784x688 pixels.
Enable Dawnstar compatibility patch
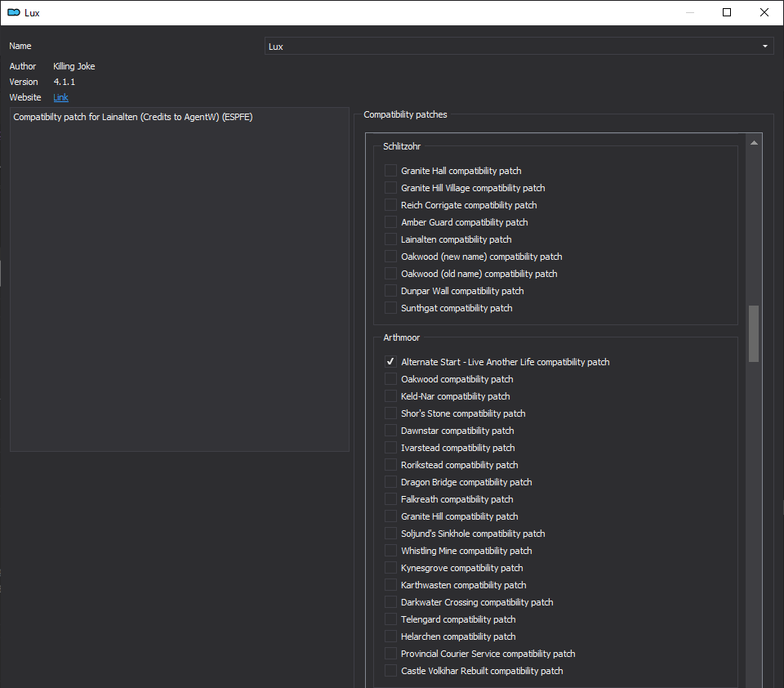390,431
